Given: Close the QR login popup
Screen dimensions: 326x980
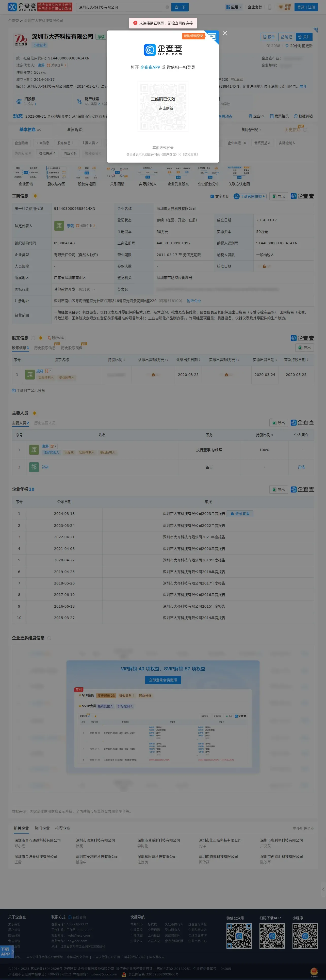Looking at the screenshot, I should point(225,34).
